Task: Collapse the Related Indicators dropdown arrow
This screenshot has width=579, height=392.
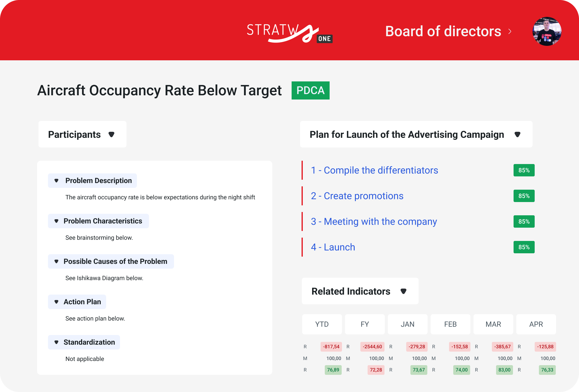Action: (x=403, y=291)
